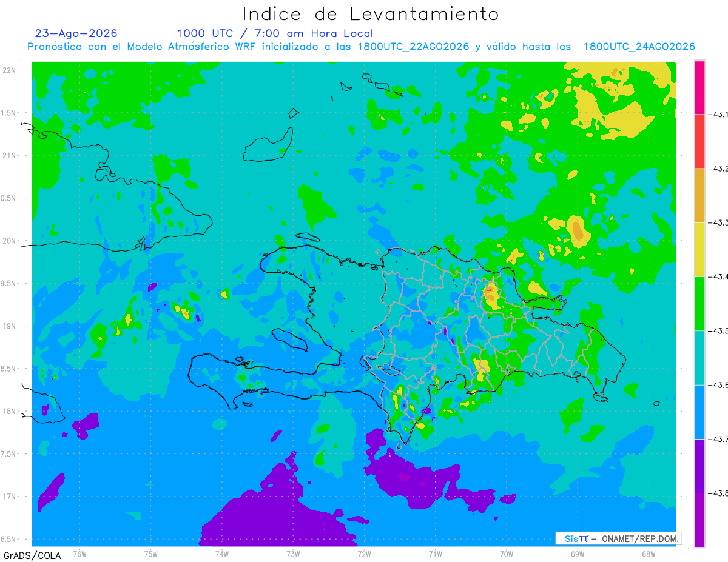This screenshot has height=562, width=728.
Task: Click the "17N" latitude label
Action: (x=10, y=497)
